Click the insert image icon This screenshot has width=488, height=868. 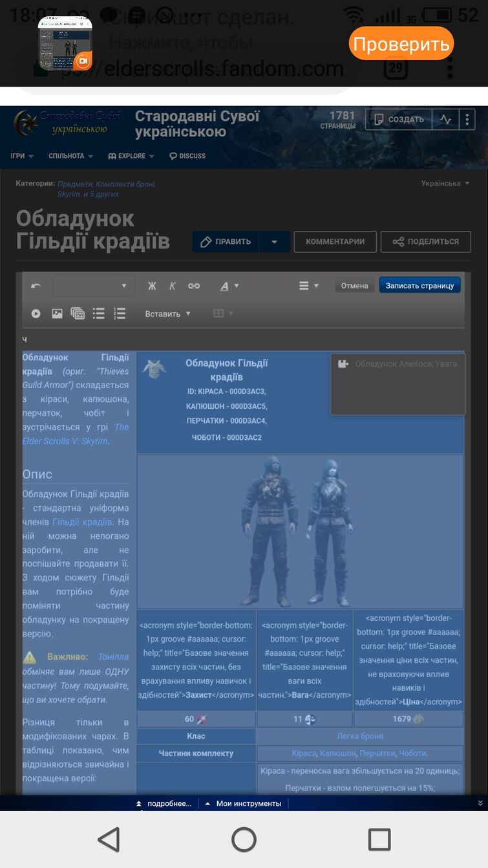[x=57, y=314]
